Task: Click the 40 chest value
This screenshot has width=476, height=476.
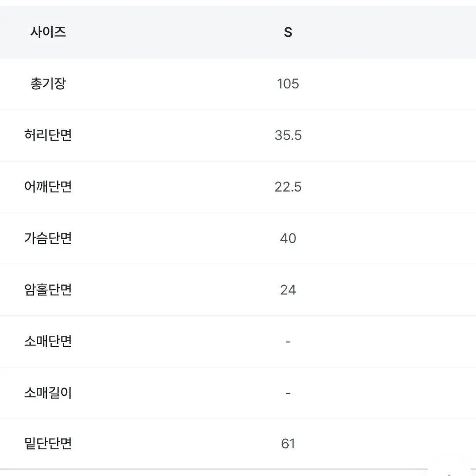Action: click(288, 238)
